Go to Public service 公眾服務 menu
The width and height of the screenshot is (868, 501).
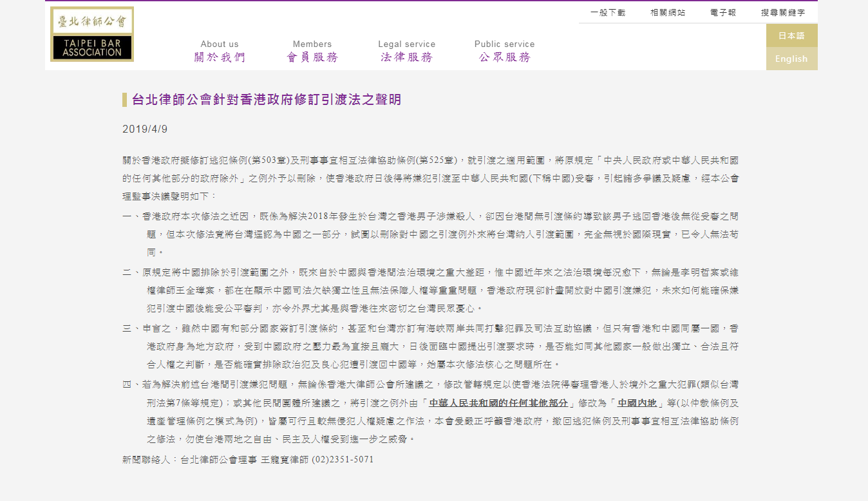click(504, 51)
